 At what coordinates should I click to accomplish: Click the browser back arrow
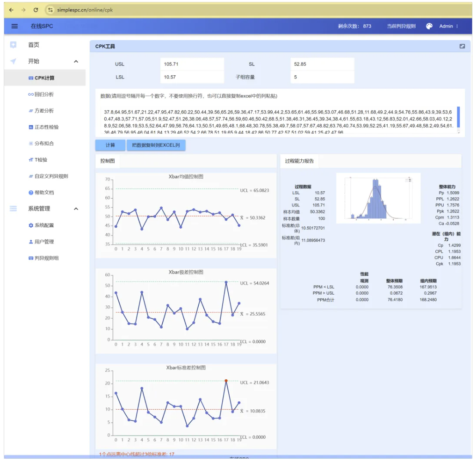12,10
